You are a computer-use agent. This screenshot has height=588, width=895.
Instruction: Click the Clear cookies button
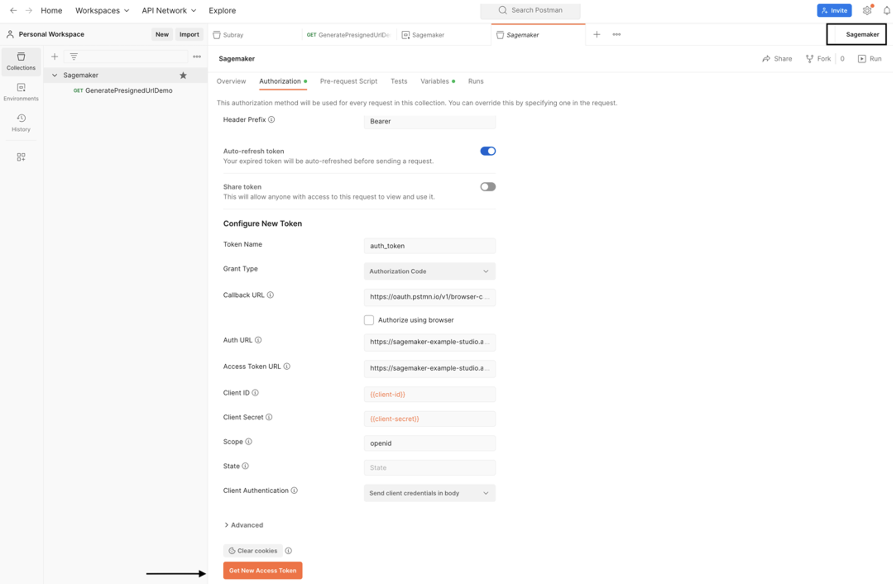(x=253, y=551)
